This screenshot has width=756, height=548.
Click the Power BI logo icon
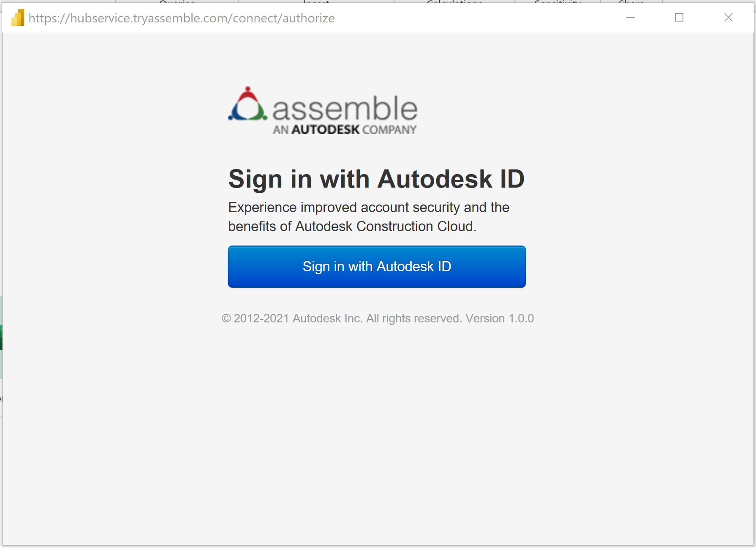17,18
